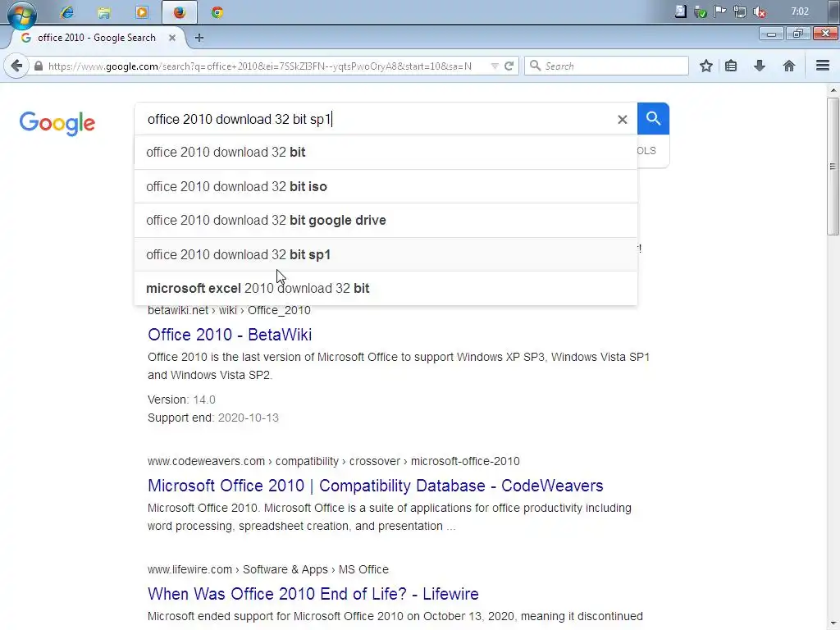
Task: Open the Firefox hamburger menu
Action: coord(822,66)
